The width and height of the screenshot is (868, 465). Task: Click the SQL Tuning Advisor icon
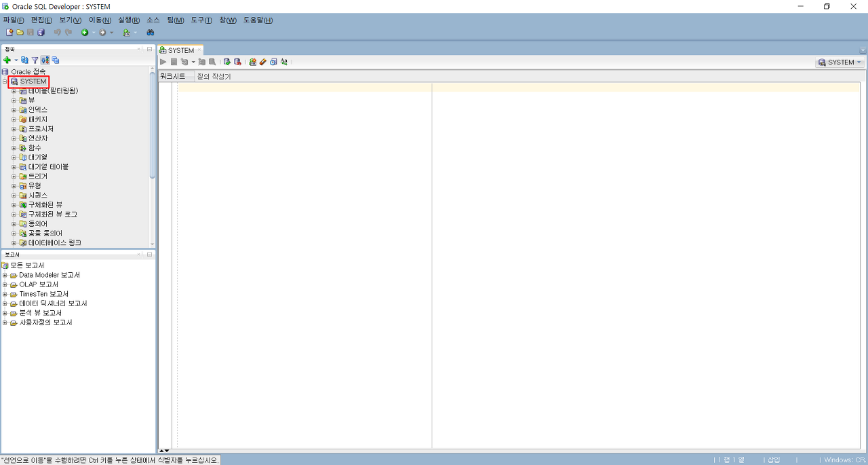[212, 62]
